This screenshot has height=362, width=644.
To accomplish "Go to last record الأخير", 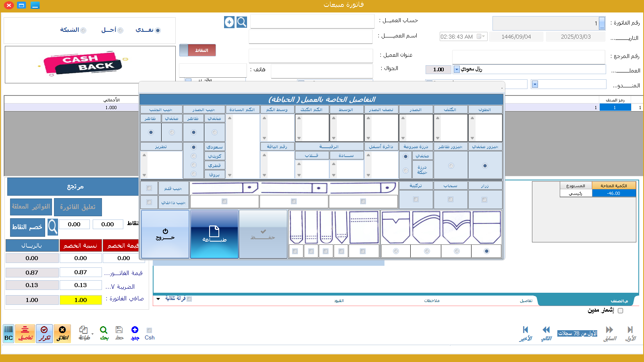I will pos(526,333).
